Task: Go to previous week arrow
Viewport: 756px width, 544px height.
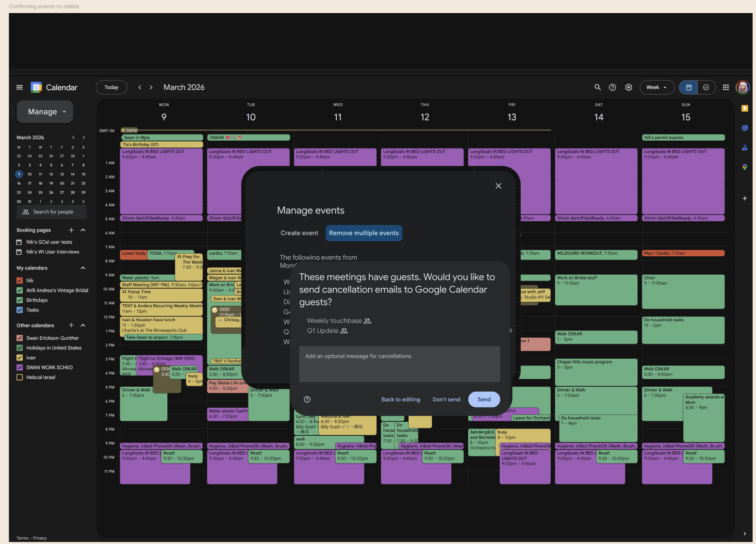Action: (140, 87)
